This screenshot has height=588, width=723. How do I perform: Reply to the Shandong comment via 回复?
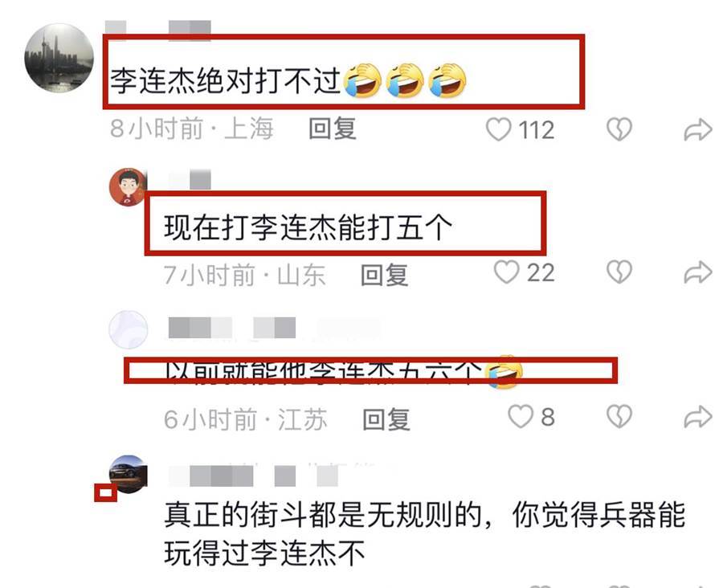pos(384,275)
